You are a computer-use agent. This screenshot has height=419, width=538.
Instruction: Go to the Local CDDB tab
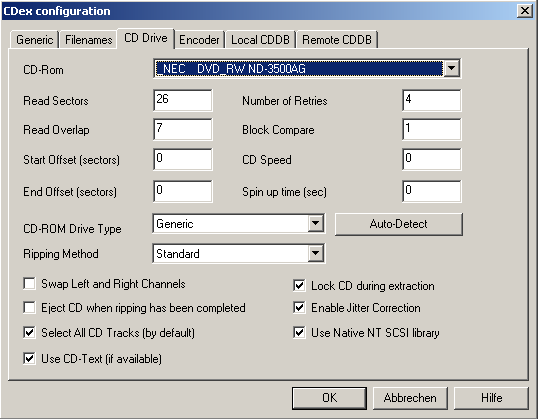point(260,40)
